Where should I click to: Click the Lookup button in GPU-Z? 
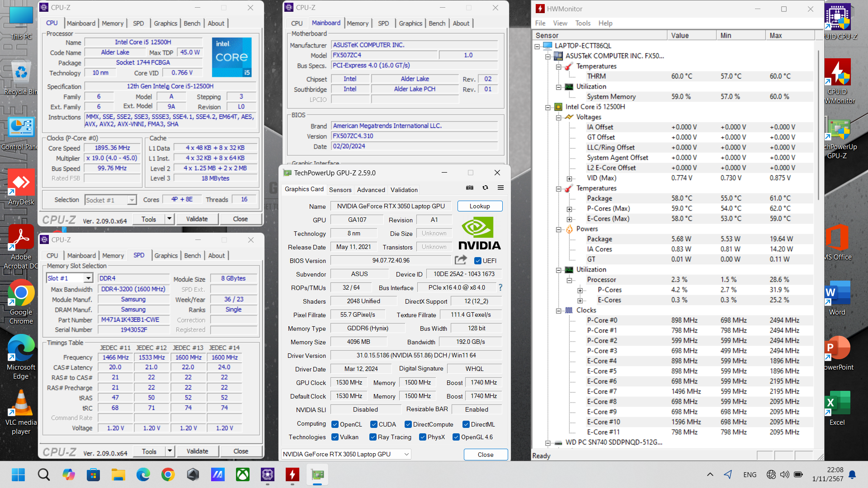480,206
